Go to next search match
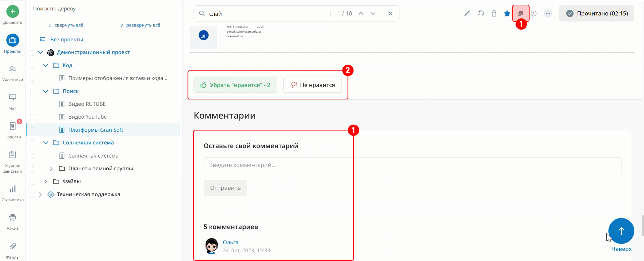 coord(373,13)
